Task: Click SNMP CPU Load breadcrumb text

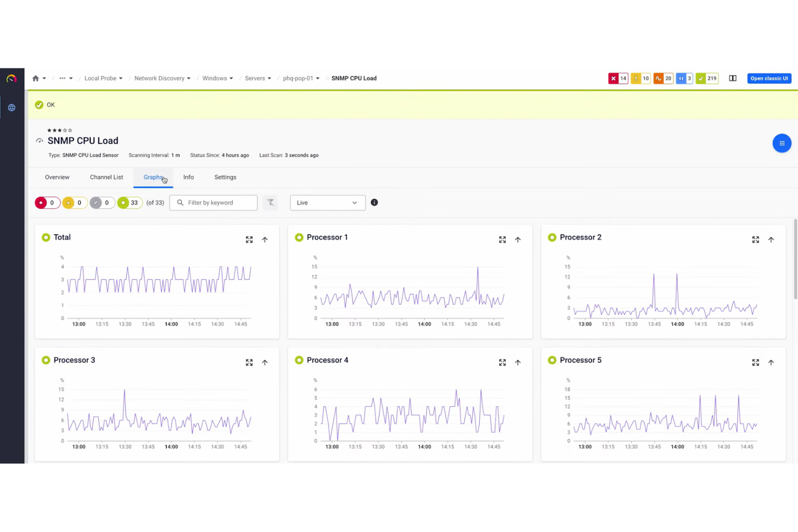Action: tap(354, 78)
